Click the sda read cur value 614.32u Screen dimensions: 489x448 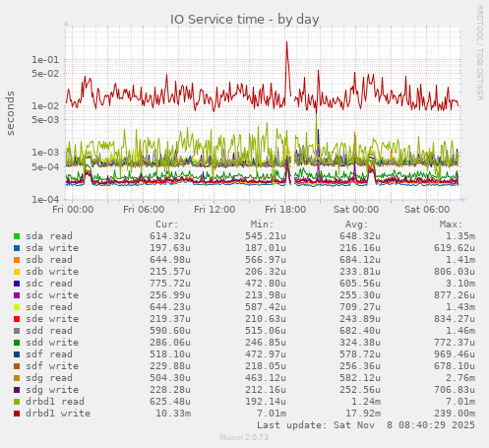[170, 236]
